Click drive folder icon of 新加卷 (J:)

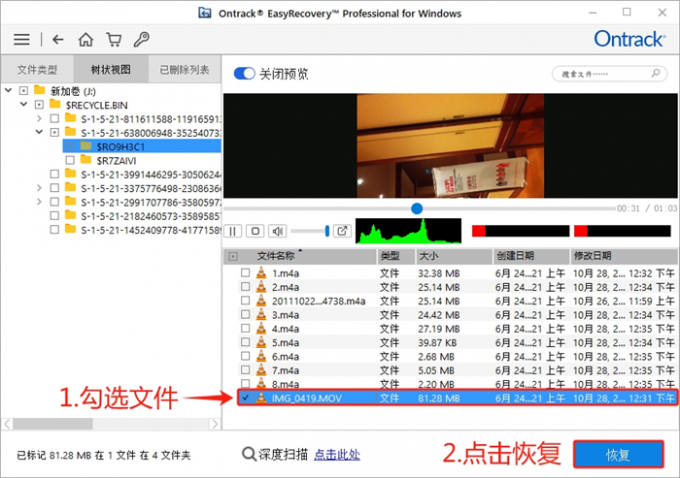point(39,90)
